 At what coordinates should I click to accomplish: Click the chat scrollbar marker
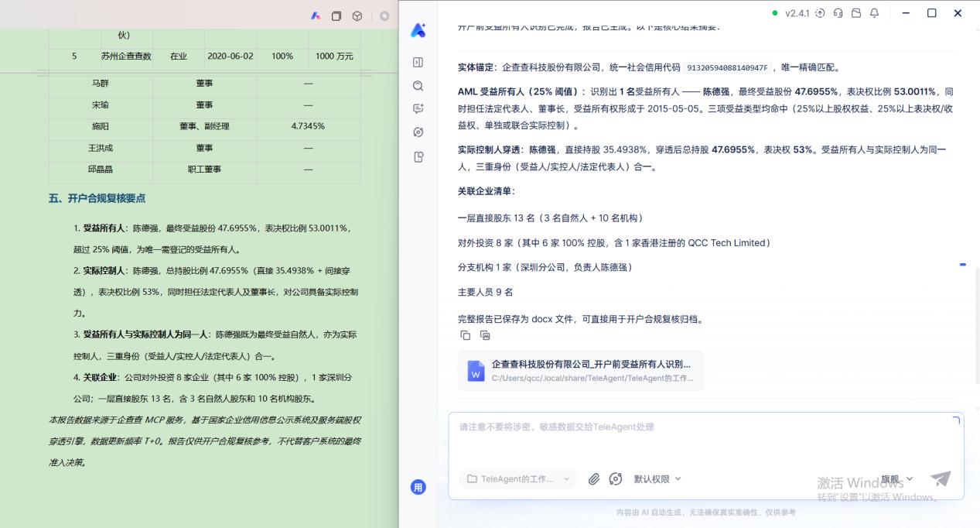click(963, 265)
